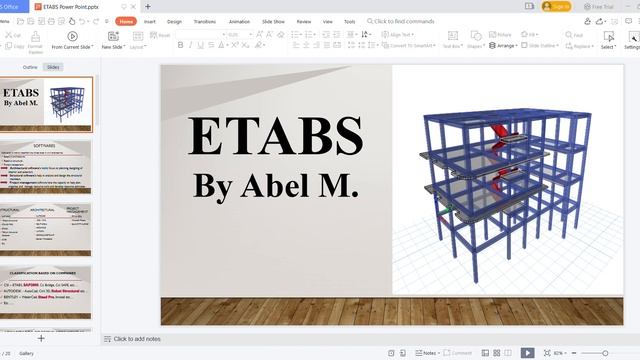Click the Open folder icon in quick toolbar
This screenshot has height=360, width=640.
click(x=20, y=21)
